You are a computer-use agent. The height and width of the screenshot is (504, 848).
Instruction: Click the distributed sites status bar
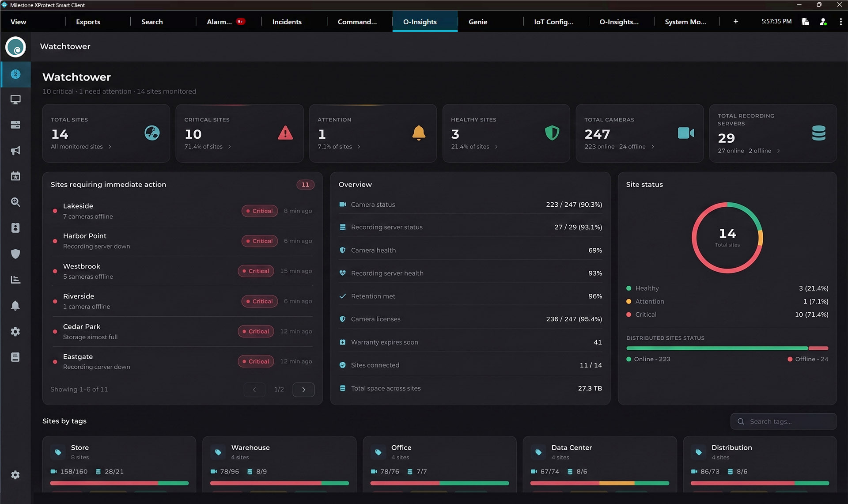[727, 349]
